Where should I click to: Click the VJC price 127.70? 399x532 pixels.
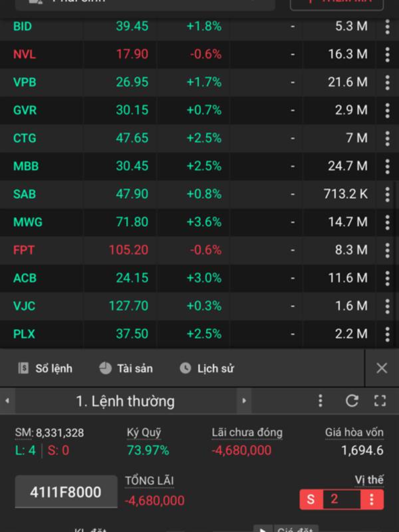(128, 307)
